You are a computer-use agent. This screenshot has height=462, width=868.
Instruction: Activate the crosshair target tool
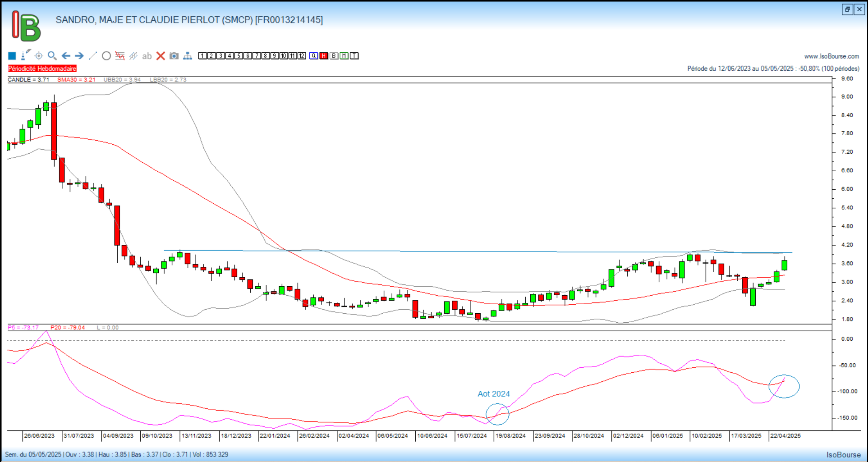click(39, 56)
